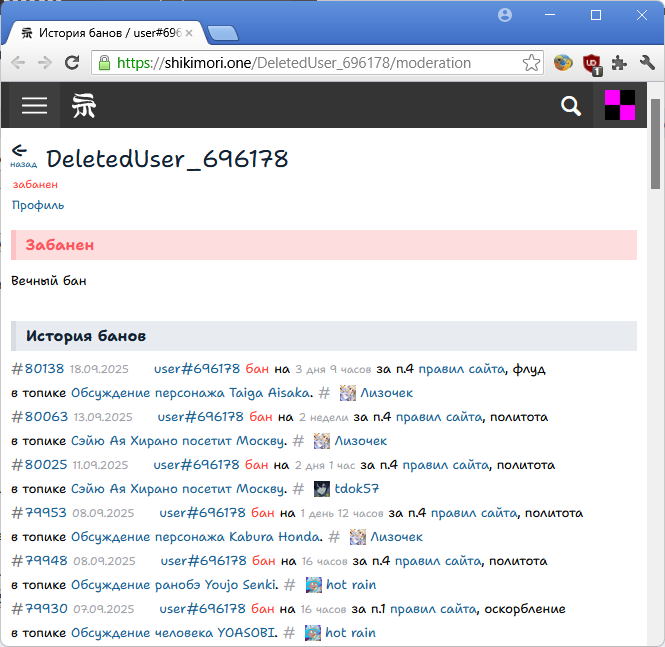Open ban entry #80138

click(37, 369)
